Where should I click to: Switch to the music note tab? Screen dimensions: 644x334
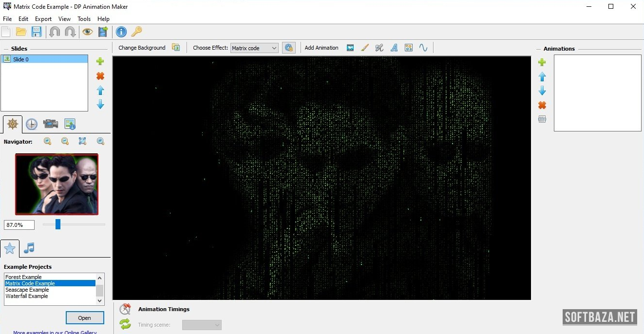(29, 248)
